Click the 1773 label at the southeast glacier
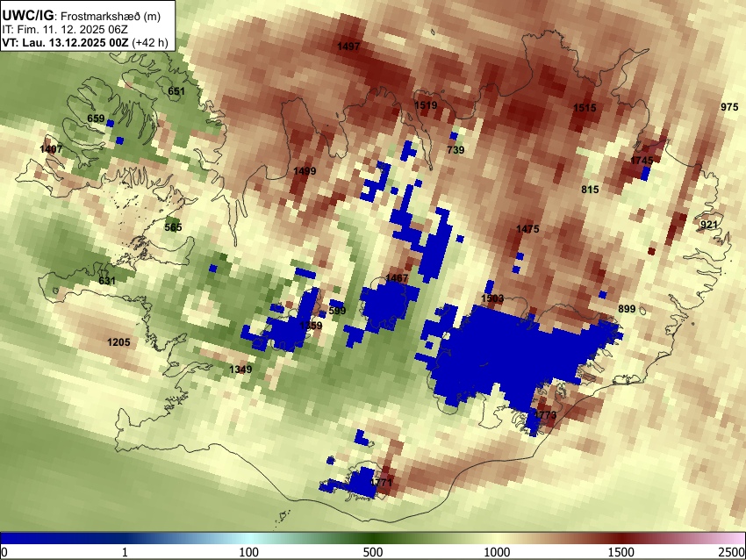Image resolution: width=746 pixels, height=560 pixels. click(545, 415)
